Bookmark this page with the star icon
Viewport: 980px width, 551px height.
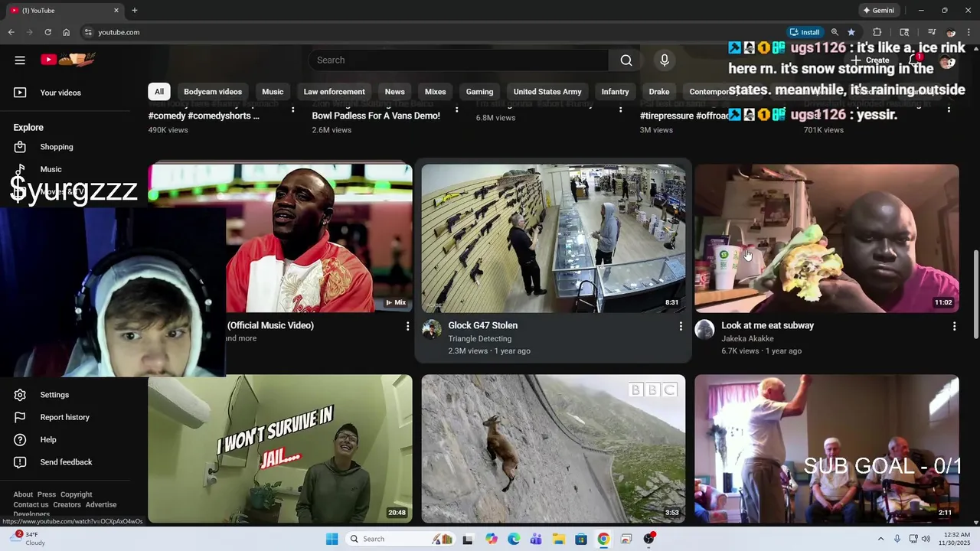coord(851,32)
